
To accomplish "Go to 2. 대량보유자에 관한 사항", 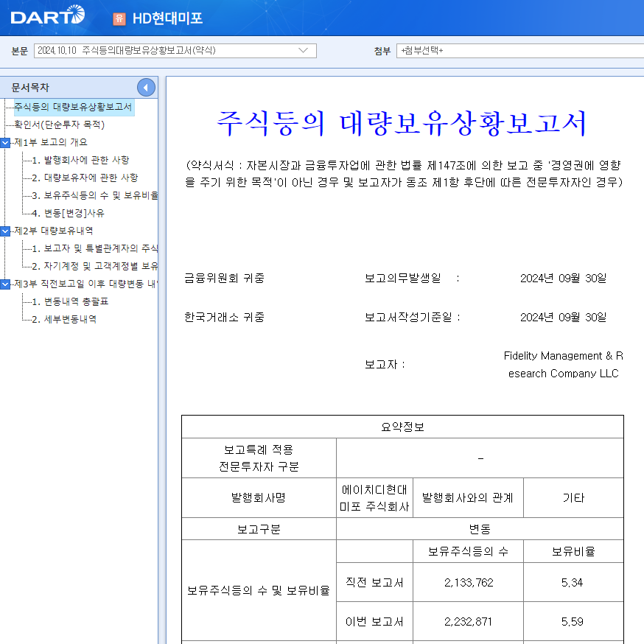I will pyautogui.click(x=85, y=178).
